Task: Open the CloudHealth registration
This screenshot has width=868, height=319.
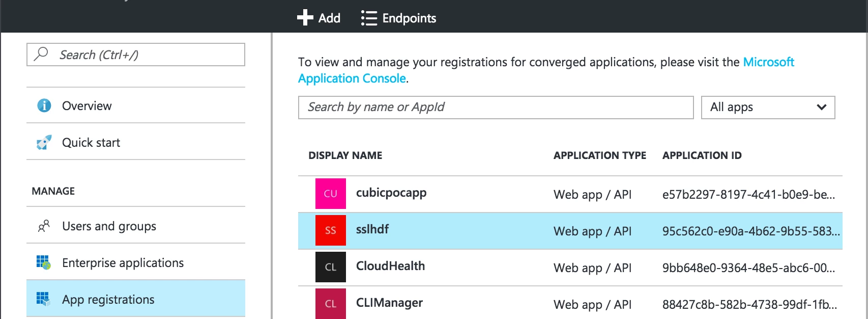Action: click(390, 266)
